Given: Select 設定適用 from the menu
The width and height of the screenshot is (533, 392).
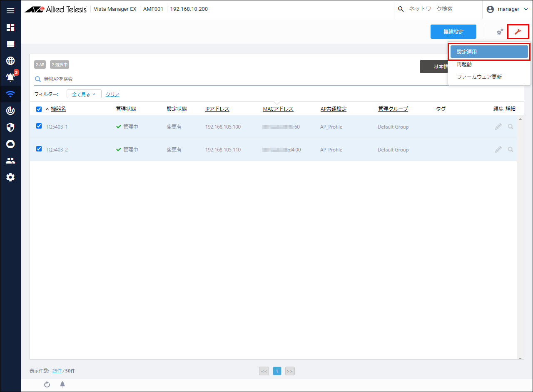Looking at the screenshot, I should (489, 52).
